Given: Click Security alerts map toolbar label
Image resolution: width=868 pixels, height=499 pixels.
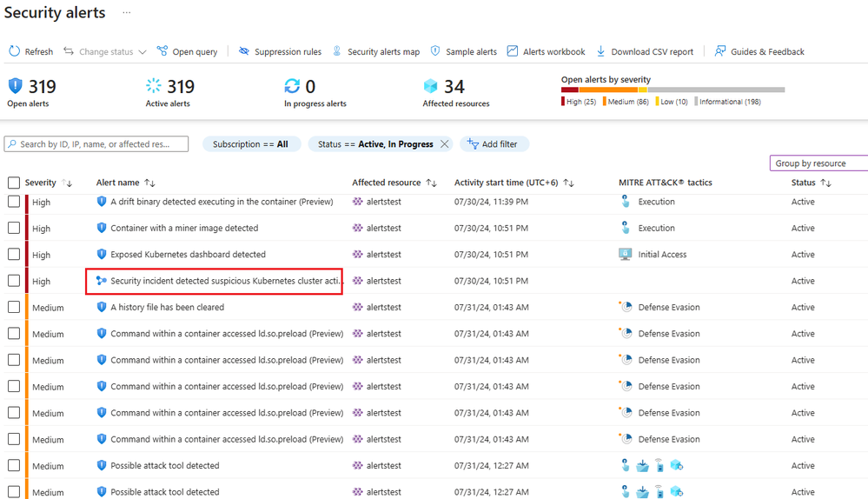Looking at the screenshot, I should tap(384, 51).
